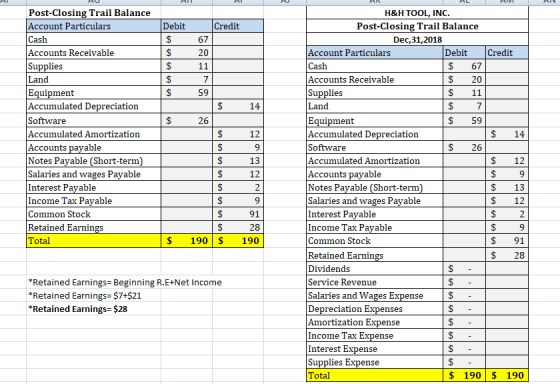Select the Retained Earnings= $7+$21 note cell
The image size is (560, 384).
(x=84, y=296)
